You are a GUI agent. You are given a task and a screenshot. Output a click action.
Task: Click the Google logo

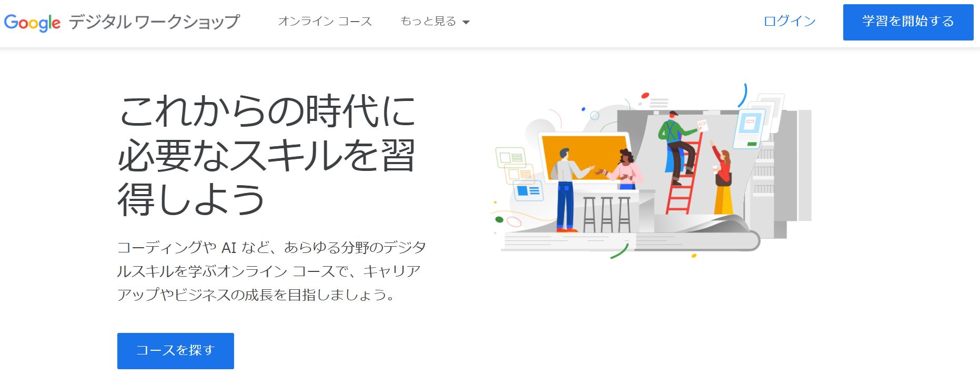tap(32, 22)
